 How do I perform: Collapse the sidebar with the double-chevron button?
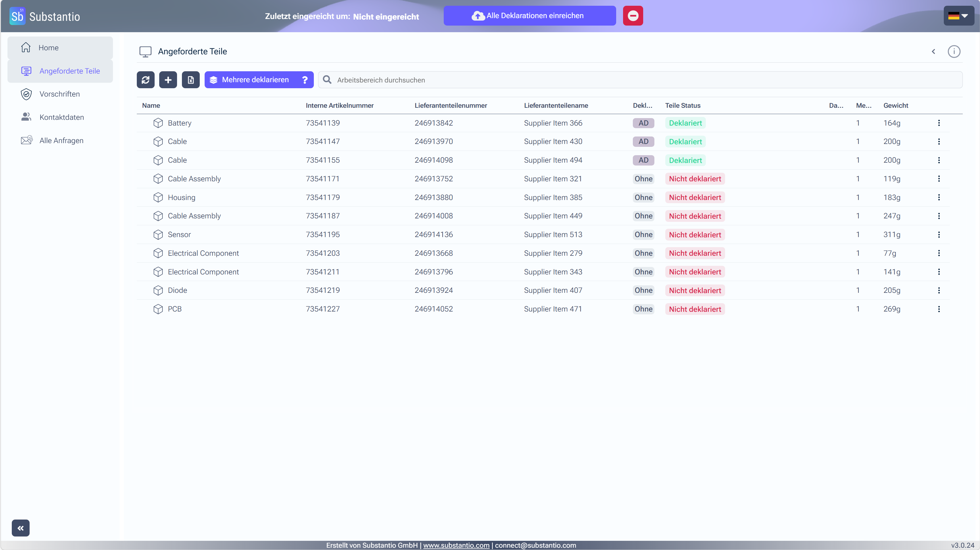click(x=20, y=528)
